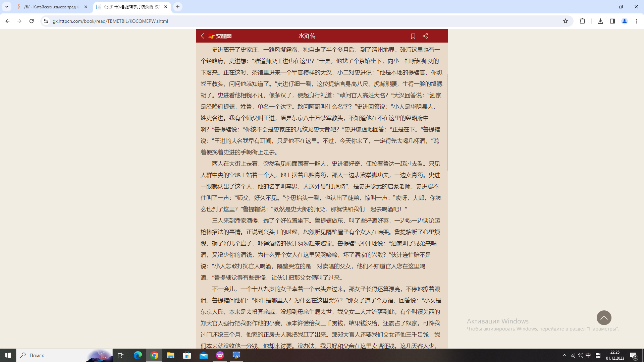View site information icon in address bar
The width and height of the screenshot is (644, 362).
coord(46,21)
